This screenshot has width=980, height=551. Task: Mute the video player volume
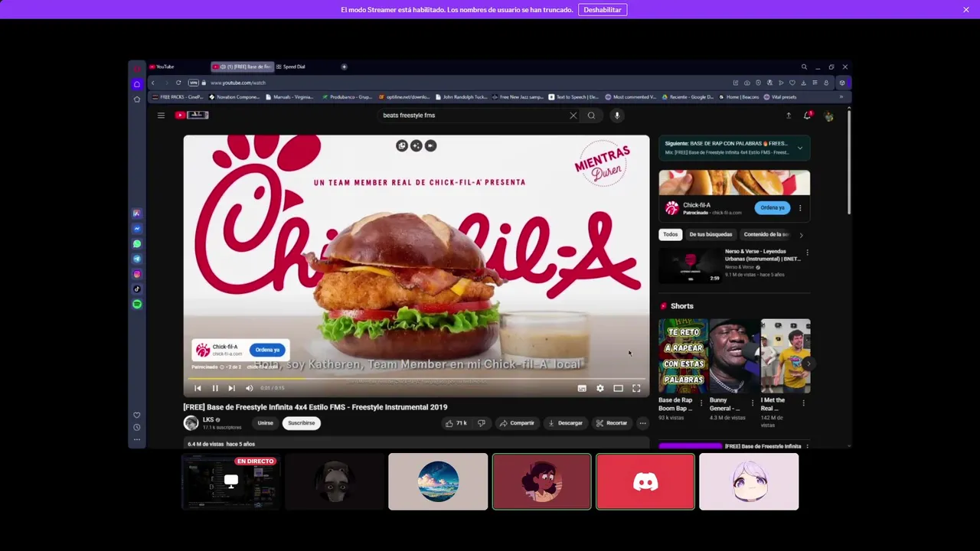(249, 388)
